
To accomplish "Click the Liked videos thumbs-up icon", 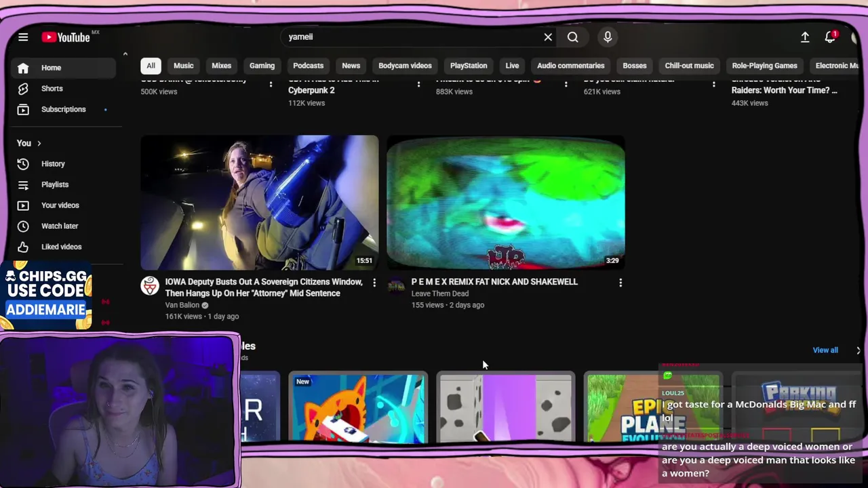I will click(23, 247).
